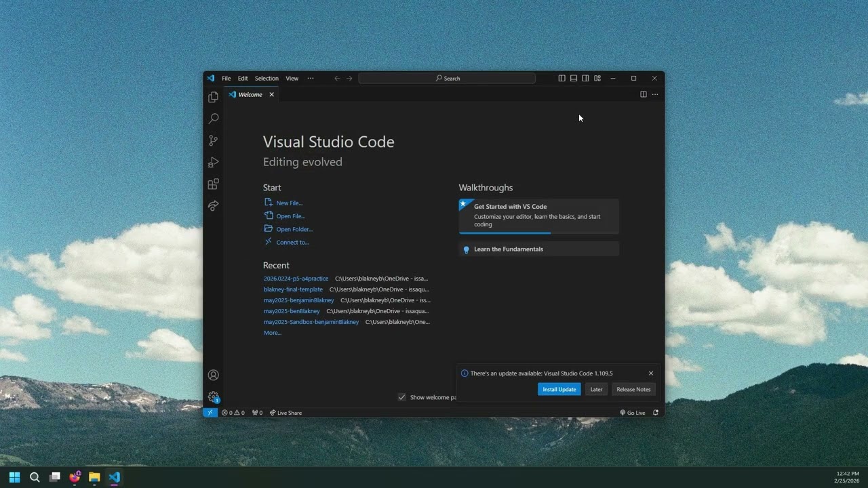Open the Search view in the activity bar
This screenshot has height=488, width=868.
pos(214,119)
